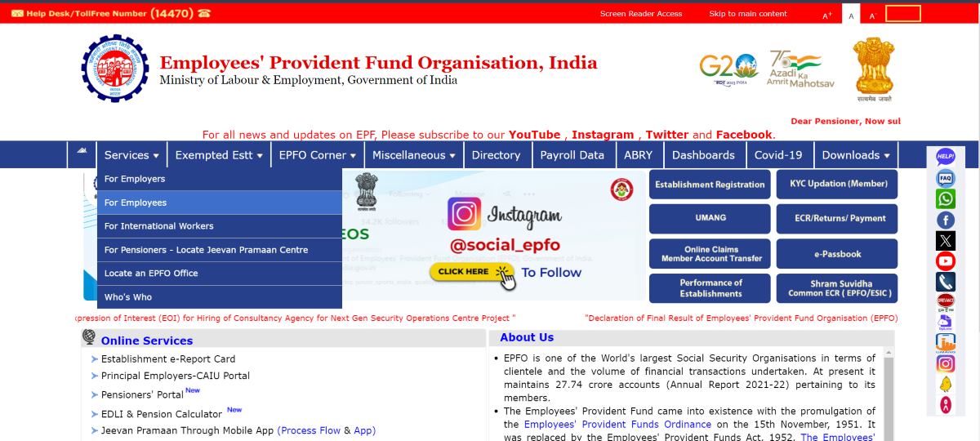
Task: Open the DigiLocker sidebar icon
Action: [x=946, y=323]
